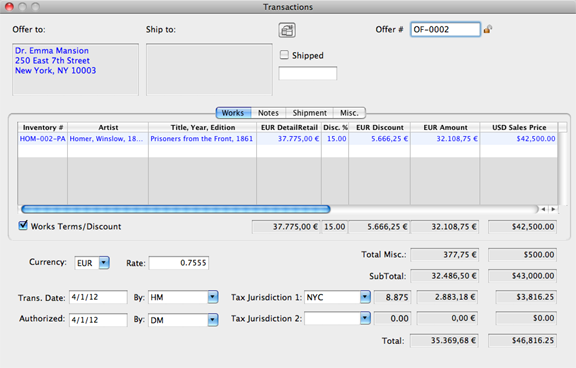The width and height of the screenshot is (576, 368).
Task: Click artist cell Homer, Winslow
Action: pyautogui.click(x=108, y=139)
